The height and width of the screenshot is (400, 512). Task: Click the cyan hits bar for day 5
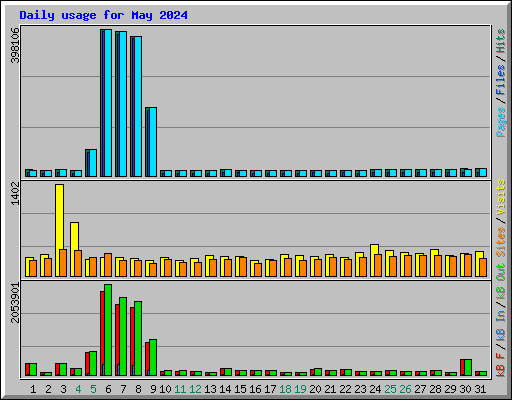pyautogui.click(x=93, y=163)
